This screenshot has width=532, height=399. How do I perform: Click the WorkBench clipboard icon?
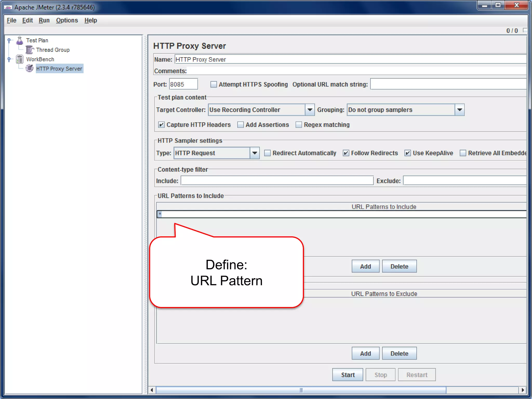(x=20, y=59)
